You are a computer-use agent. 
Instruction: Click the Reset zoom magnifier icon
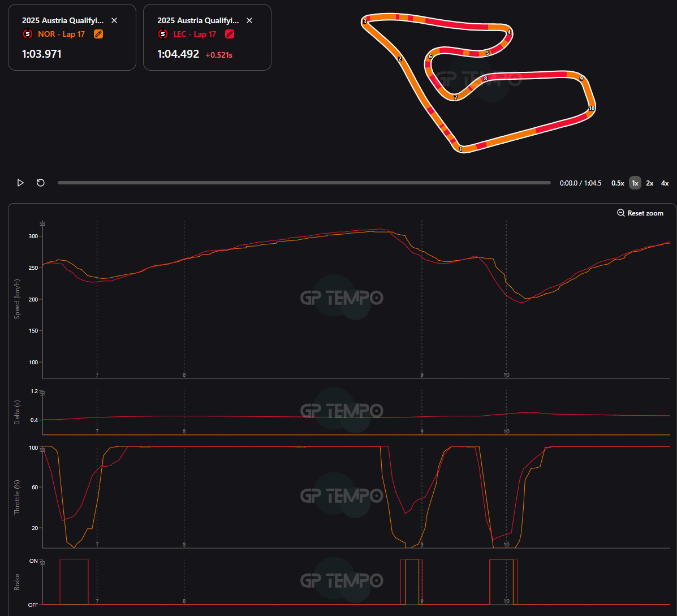[x=621, y=213]
